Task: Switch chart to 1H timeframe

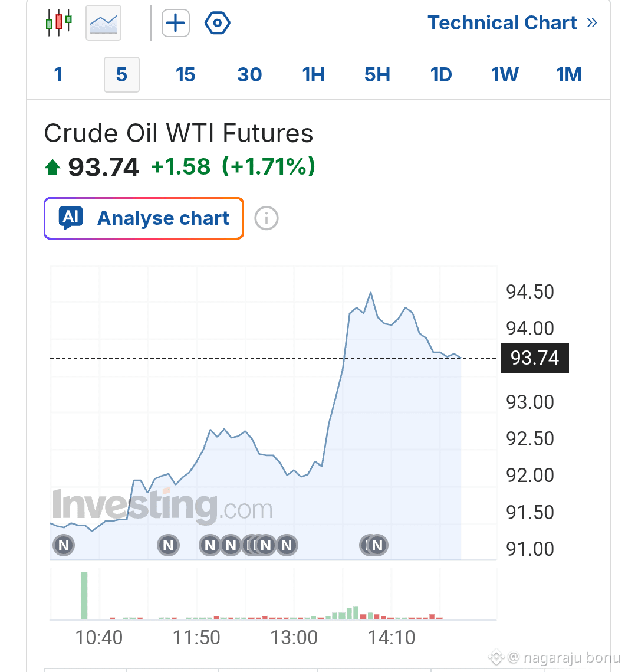Action: coord(313,74)
